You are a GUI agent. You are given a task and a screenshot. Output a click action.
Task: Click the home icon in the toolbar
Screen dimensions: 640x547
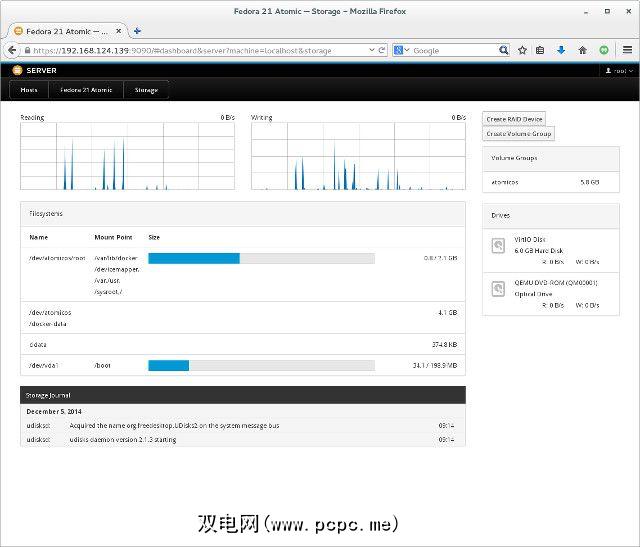[582, 50]
